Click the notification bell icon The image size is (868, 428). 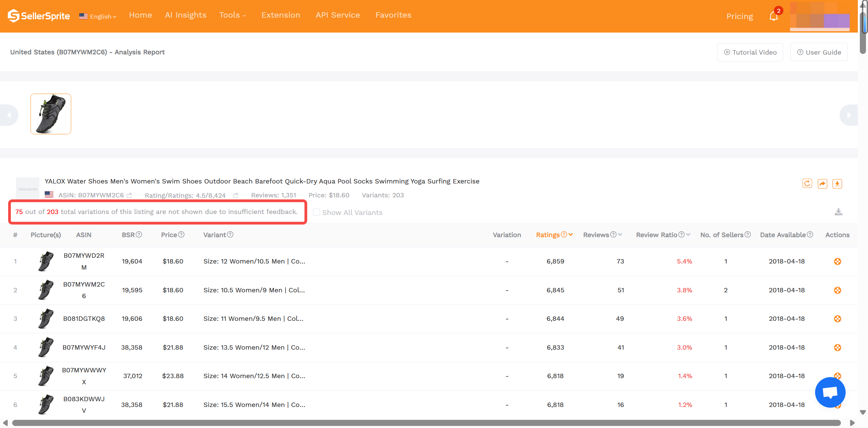[x=773, y=16]
